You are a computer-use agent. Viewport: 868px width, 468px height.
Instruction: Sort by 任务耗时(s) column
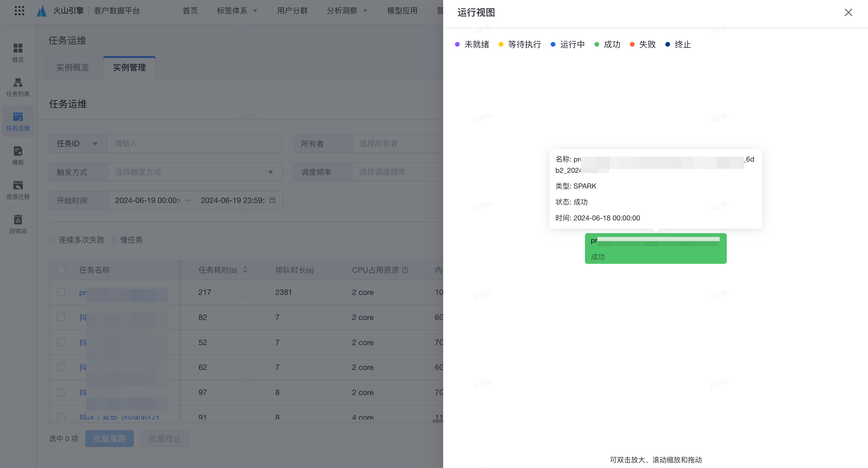point(245,269)
